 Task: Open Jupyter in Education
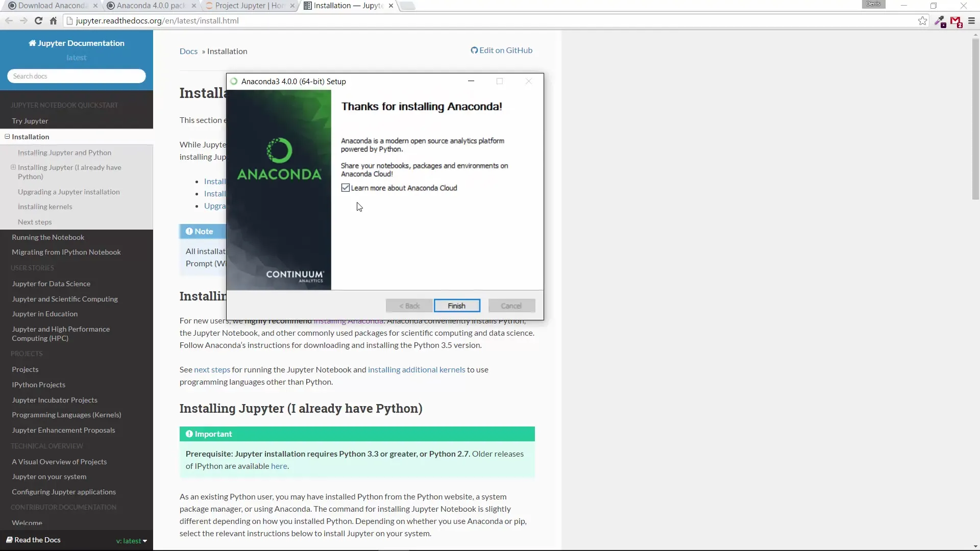click(45, 314)
